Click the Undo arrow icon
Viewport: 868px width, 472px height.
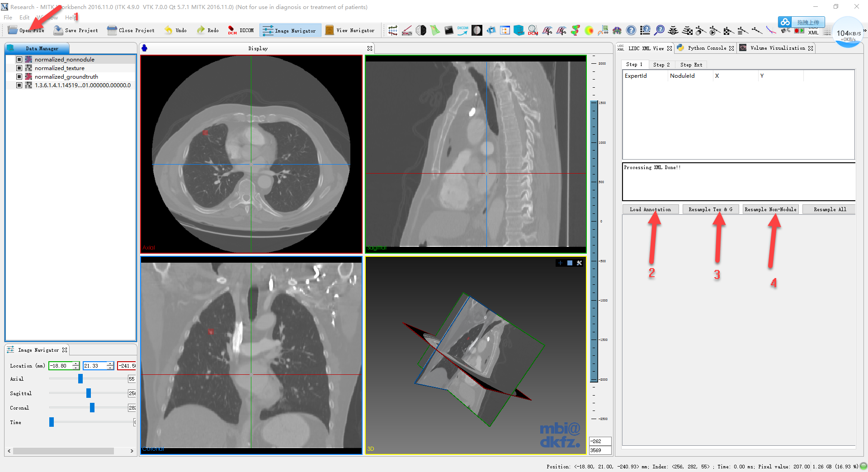[168, 30]
